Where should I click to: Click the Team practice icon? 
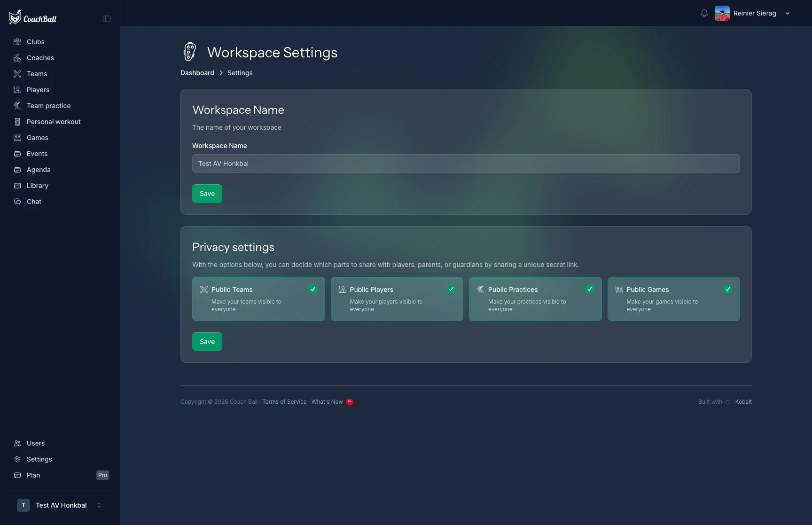[x=17, y=106]
